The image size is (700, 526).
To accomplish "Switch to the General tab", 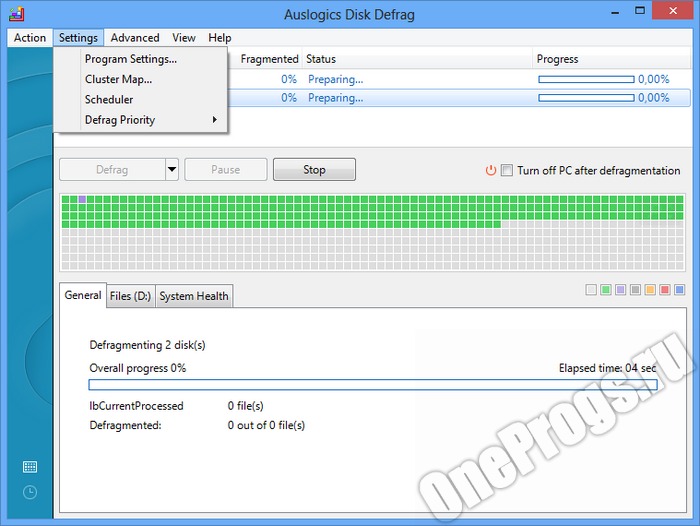I will (x=83, y=295).
